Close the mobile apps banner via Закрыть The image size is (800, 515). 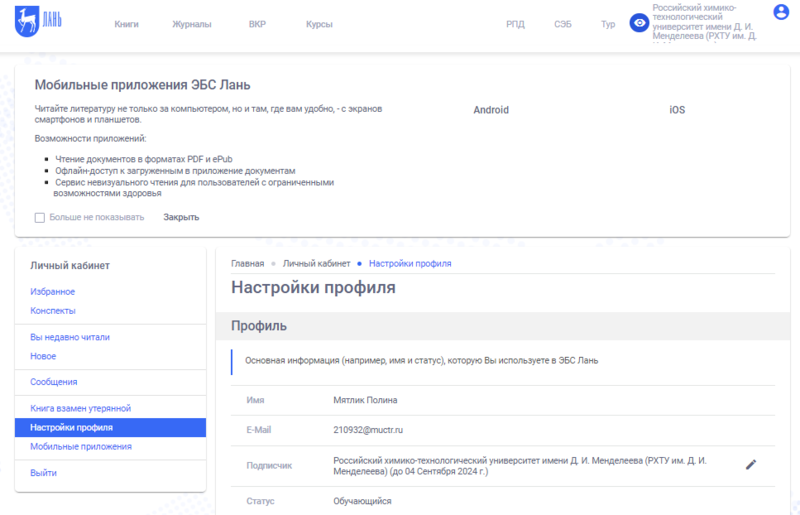[x=181, y=217]
